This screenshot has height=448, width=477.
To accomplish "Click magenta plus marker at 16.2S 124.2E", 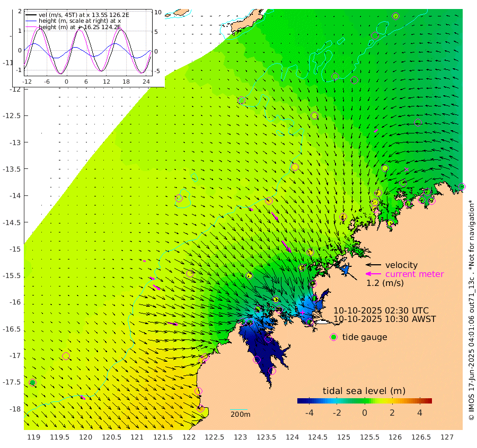I will tap(302, 312).
